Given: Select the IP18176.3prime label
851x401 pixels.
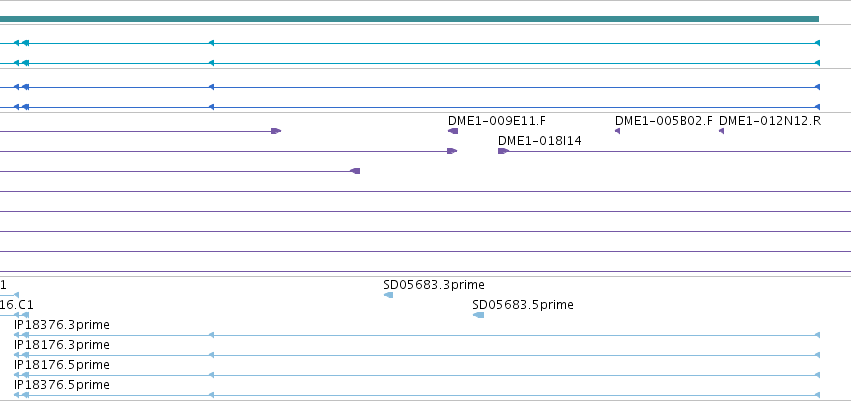Looking at the screenshot, I should click(x=62, y=345).
